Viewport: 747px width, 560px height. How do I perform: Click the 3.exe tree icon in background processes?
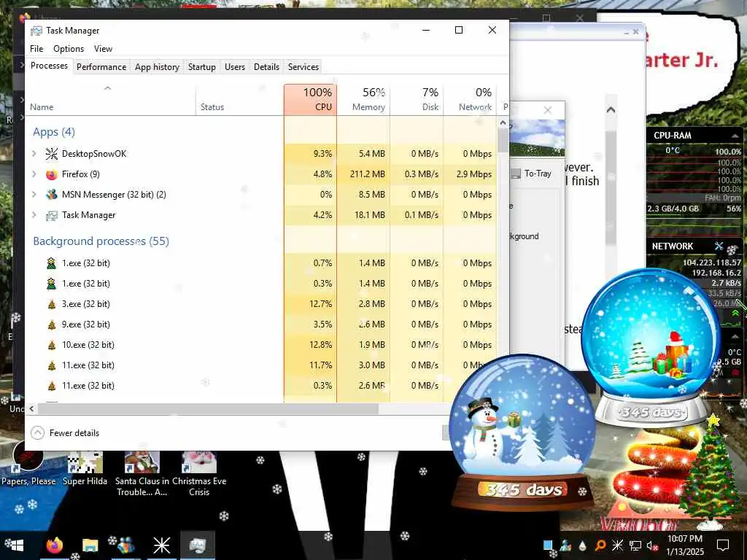tap(52, 304)
